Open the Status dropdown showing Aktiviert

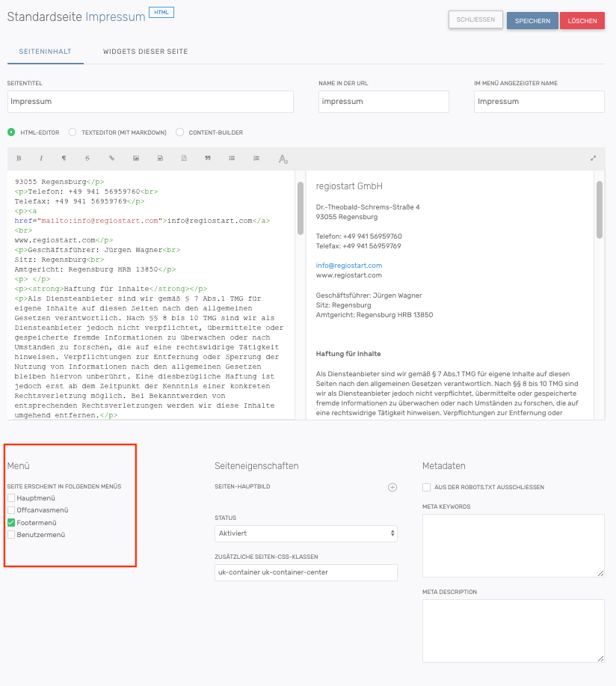306,533
